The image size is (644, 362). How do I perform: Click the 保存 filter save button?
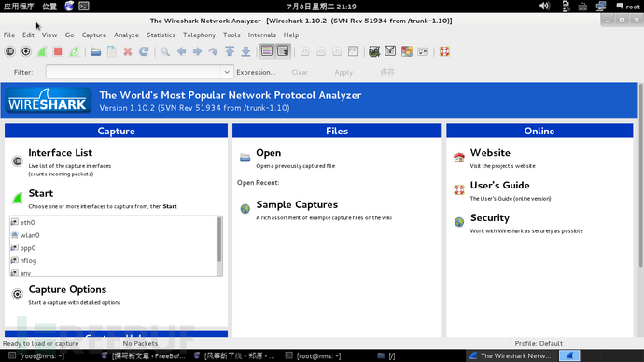[x=387, y=72]
